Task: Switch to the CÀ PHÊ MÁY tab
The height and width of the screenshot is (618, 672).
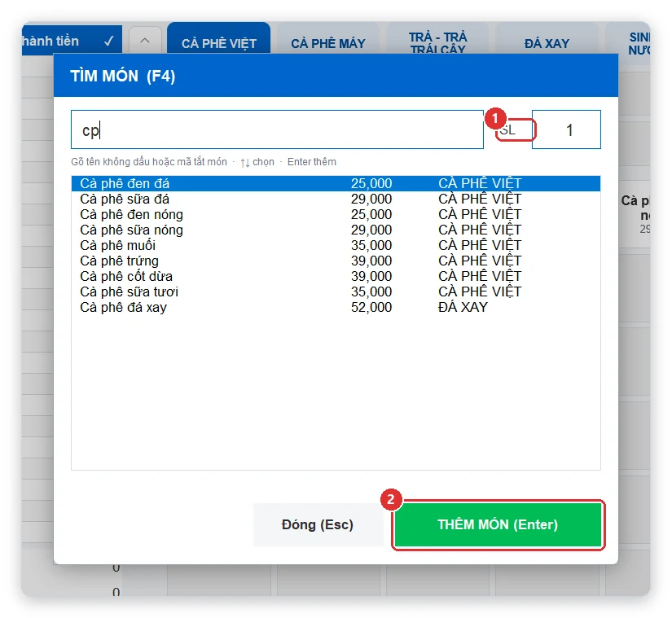Action: click(328, 38)
